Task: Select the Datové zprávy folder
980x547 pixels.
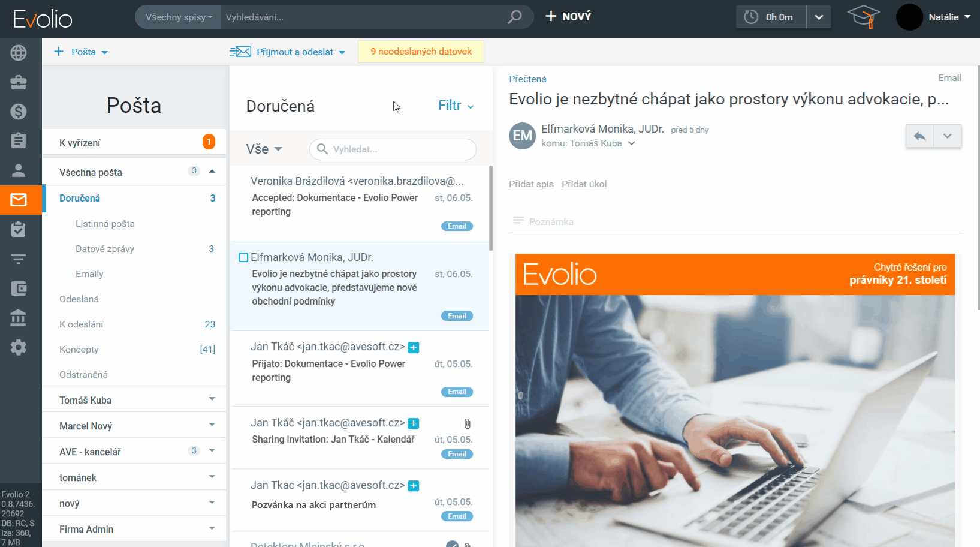Action: tap(105, 249)
